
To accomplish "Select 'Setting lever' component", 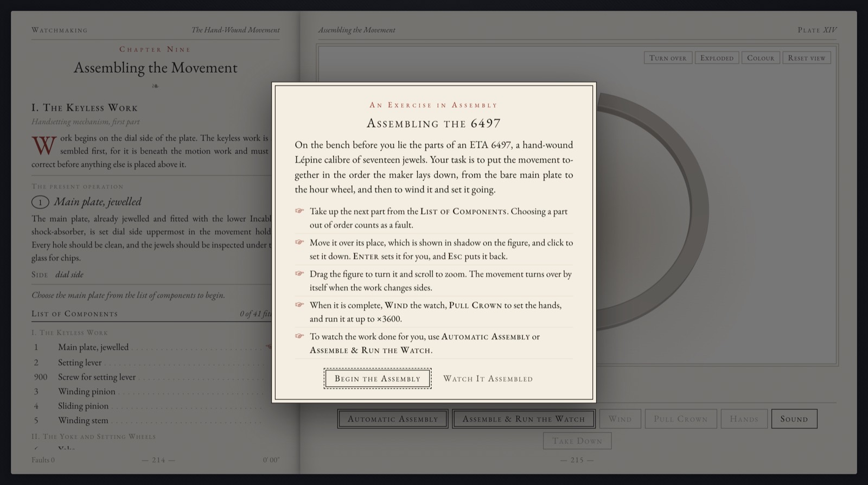I will click(151, 362).
